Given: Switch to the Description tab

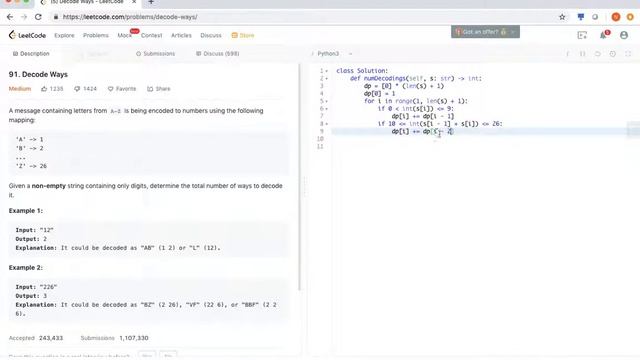Looking at the screenshot, I should point(31,53).
